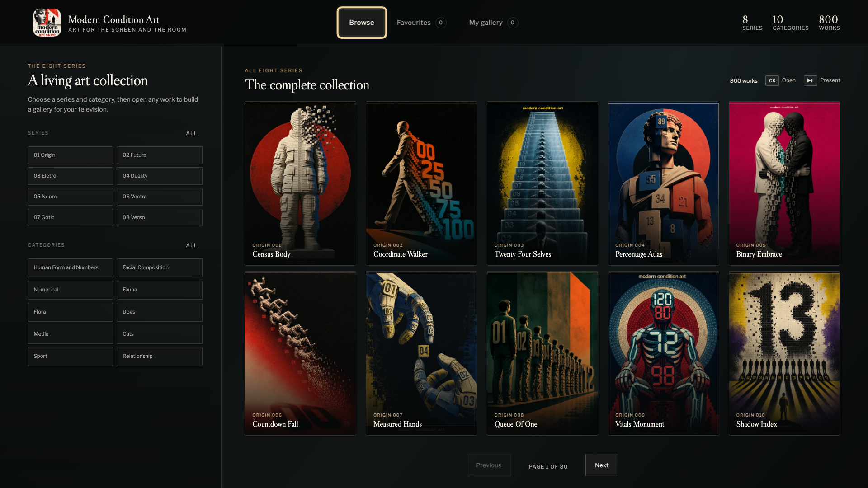
Task: Open the Binary Embrace artwork
Action: click(x=784, y=183)
